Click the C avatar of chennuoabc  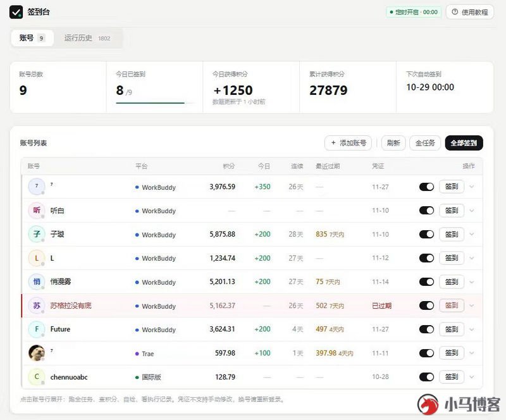tap(37, 377)
